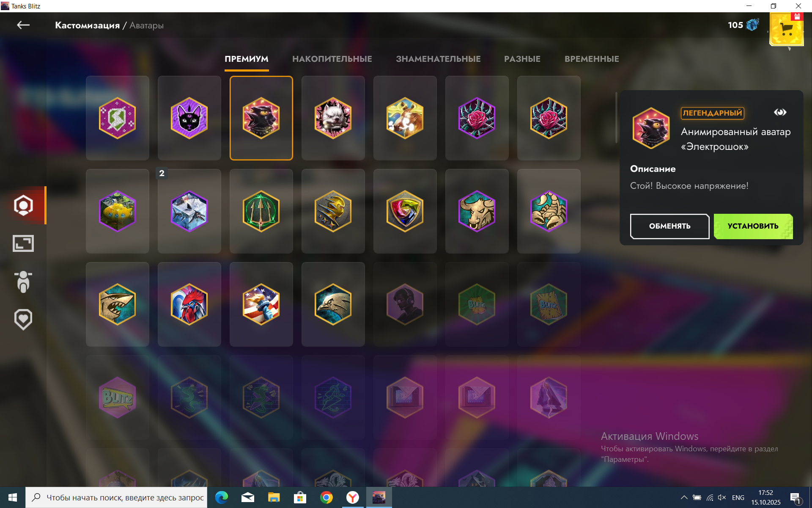812x508 pixels.
Task: Switch to Знаменательные tab
Action: 438,59
